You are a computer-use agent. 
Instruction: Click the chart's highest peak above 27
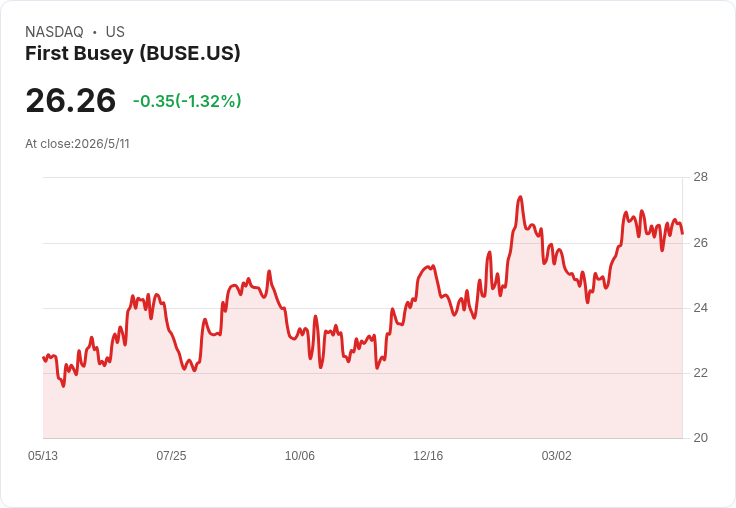(520, 197)
